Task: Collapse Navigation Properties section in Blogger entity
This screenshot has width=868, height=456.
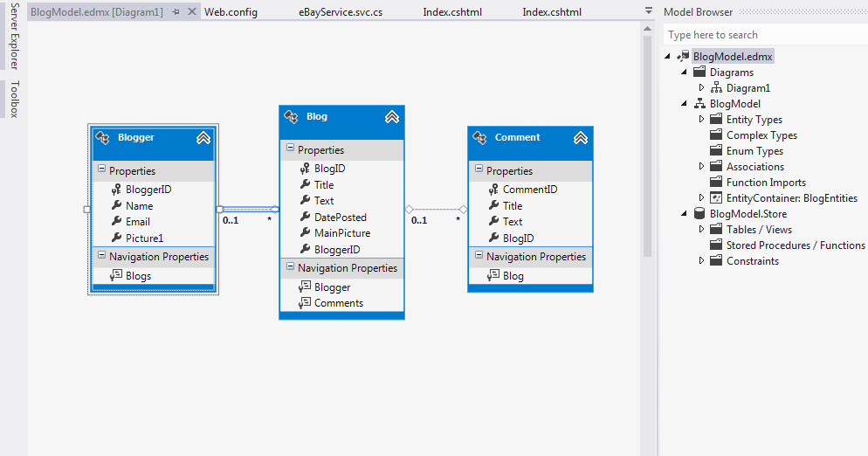Action: point(101,255)
